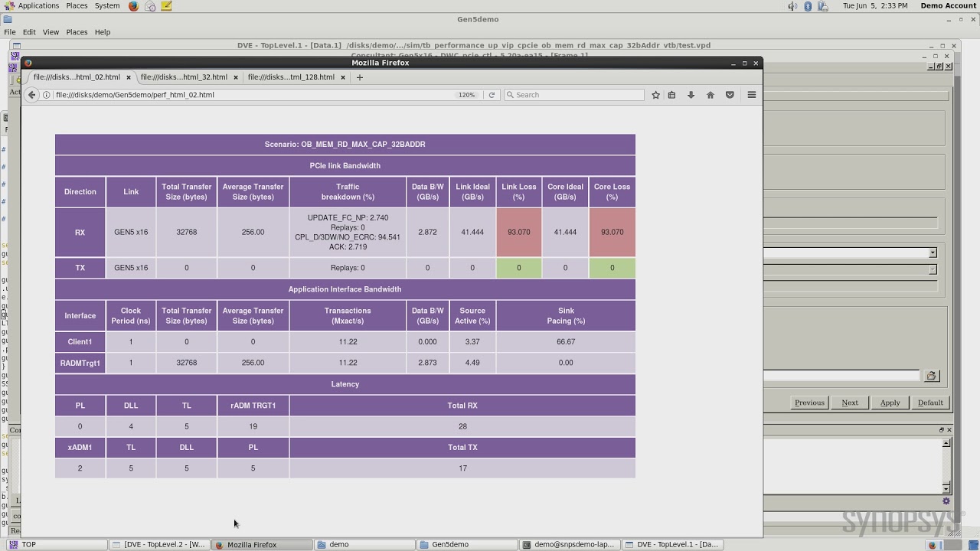Open the Firefox hamburger menu

point(752,95)
